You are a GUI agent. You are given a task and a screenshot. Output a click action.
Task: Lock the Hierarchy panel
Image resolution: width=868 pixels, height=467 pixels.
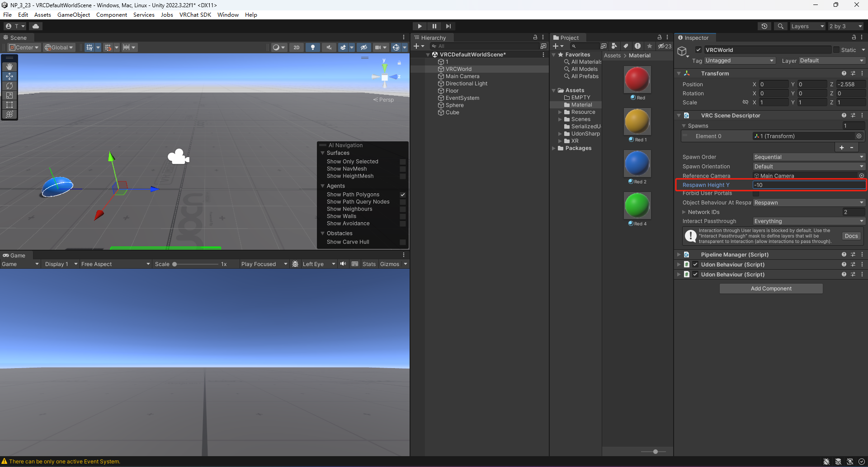point(535,37)
